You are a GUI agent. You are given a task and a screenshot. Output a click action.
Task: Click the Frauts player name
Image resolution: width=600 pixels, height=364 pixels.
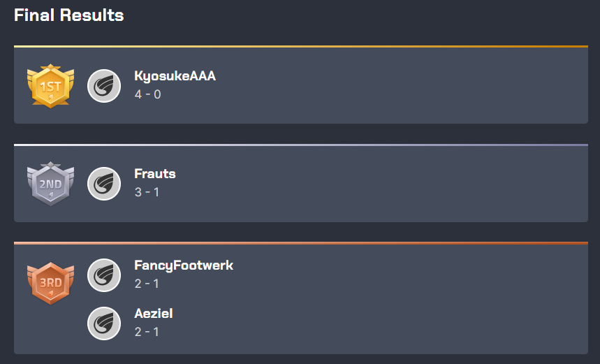(155, 174)
